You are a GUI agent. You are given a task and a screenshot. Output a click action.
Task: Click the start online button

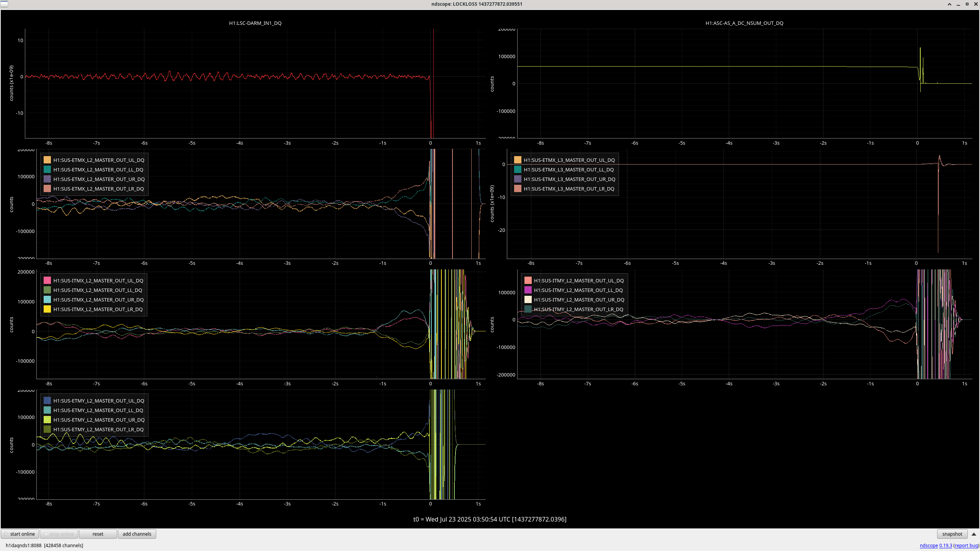click(20, 534)
